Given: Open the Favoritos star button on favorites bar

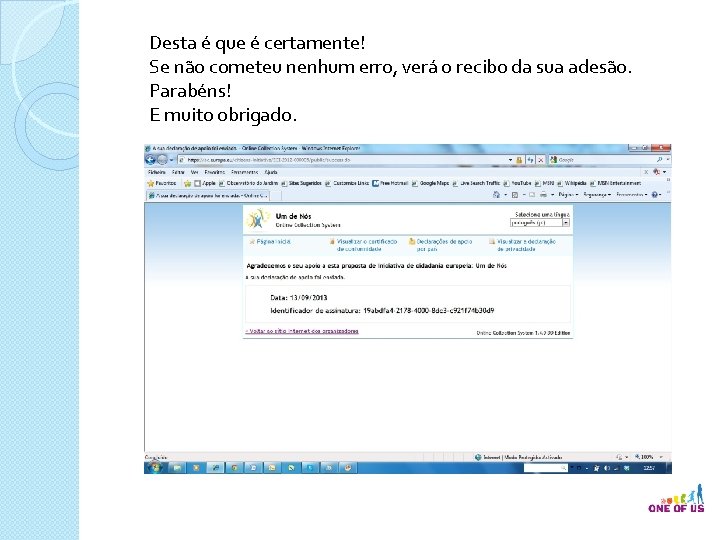Looking at the screenshot, I should pyautogui.click(x=162, y=183).
